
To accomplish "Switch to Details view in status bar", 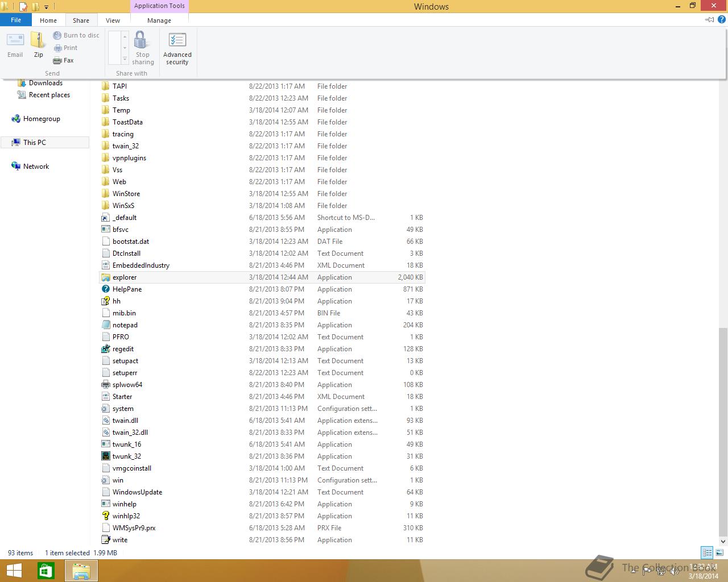I will pyautogui.click(x=707, y=552).
